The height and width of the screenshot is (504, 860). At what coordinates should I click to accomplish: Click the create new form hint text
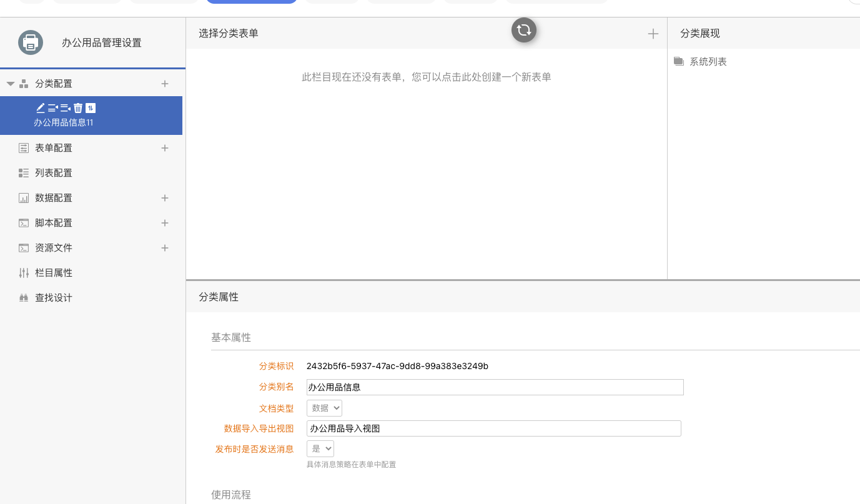426,77
